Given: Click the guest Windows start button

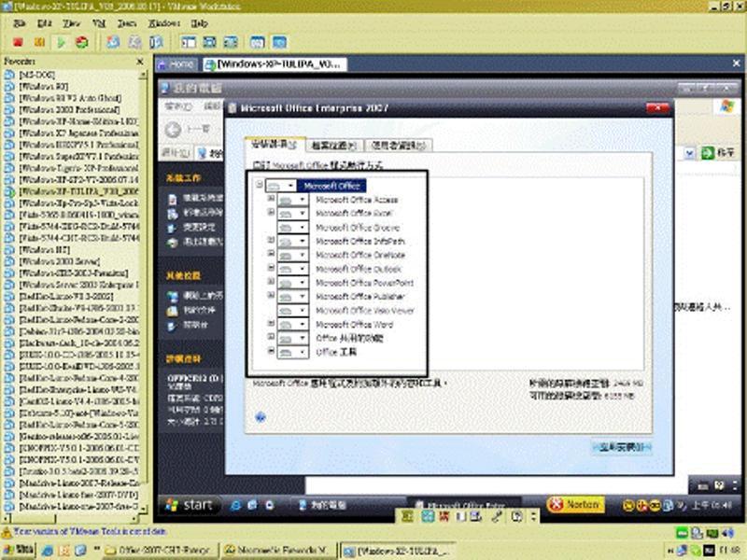Looking at the screenshot, I should (190, 505).
